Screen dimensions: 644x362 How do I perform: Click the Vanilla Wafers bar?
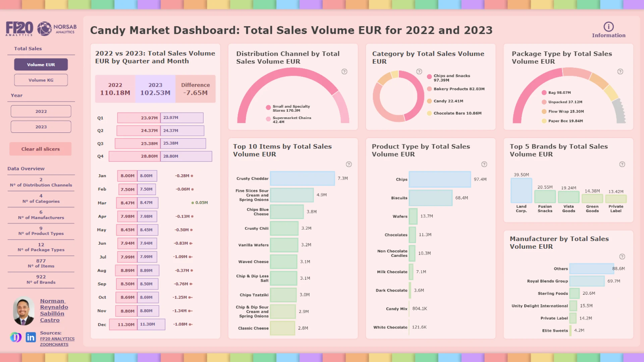pos(284,245)
